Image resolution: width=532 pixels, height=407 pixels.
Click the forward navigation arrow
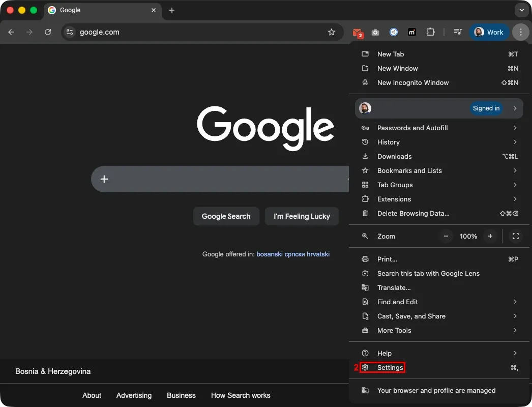pyautogui.click(x=29, y=32)
